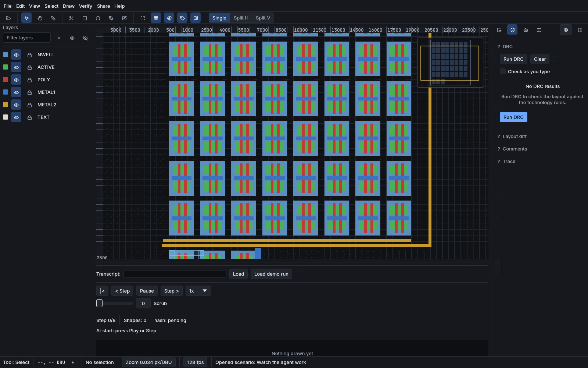The width and height of the screenshot is (588, 368).
Task: Toggle lock on TEXT layer
Action: pyautogui.click(x=29, y=117)
